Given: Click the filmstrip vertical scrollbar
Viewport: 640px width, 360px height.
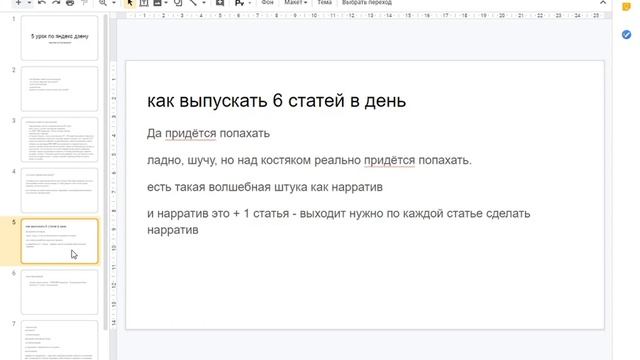Looking at the screenshot, I should point(105,171).
